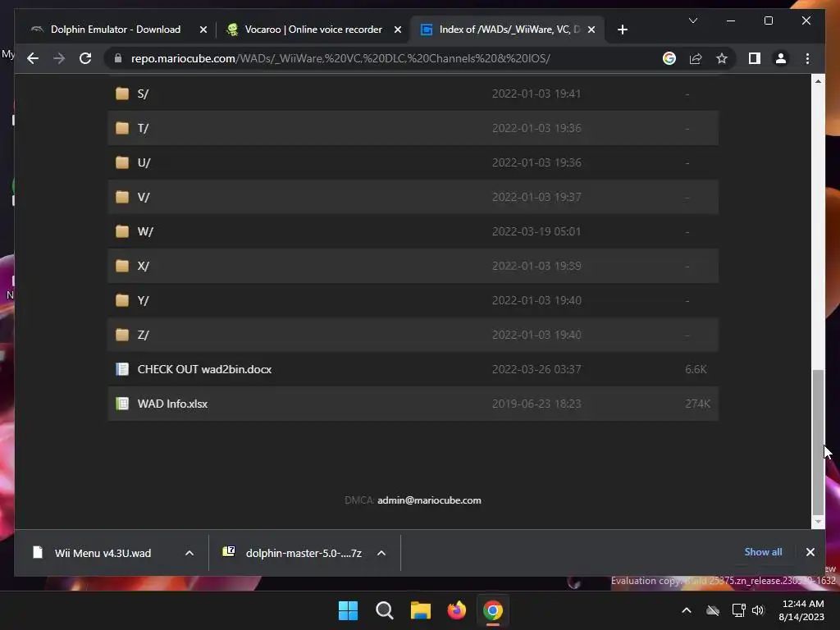Viewport: 840px width, 630px height.
Task: Open the Z/ folder
Action: (143, 335)
